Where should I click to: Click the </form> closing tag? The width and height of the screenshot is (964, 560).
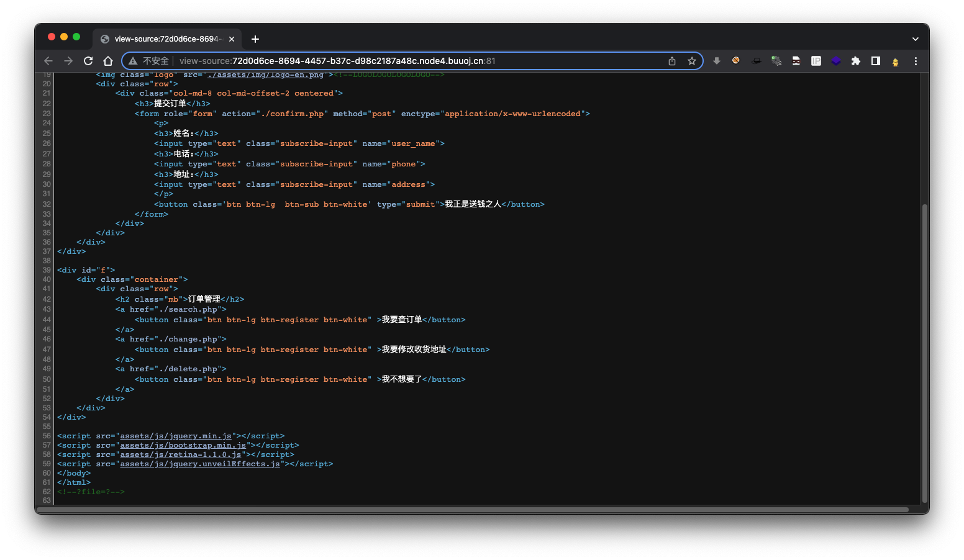pyautogui.click(x=152, y=214)
